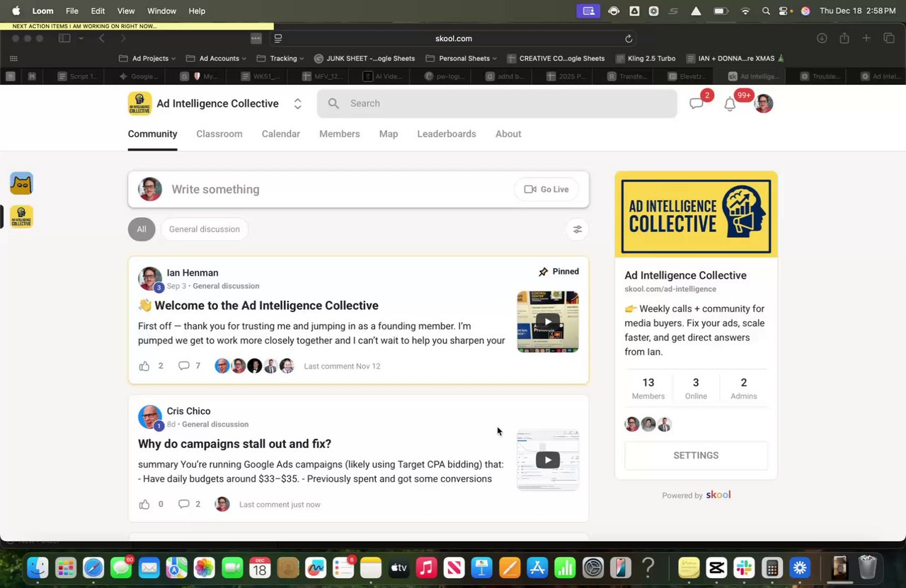The height and width of the screenshot is (588, 906).
Task: Click Cris Chico's author avatar
Action: click(149, 417)
